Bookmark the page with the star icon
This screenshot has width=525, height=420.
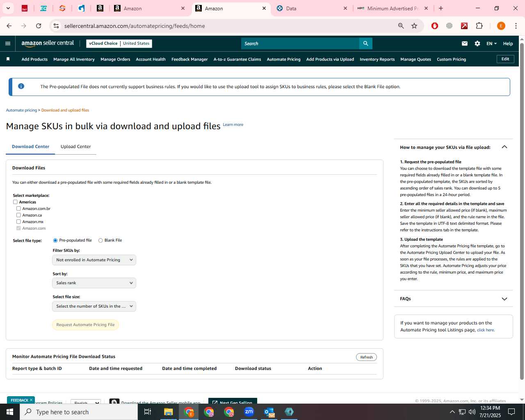point(414,26)
